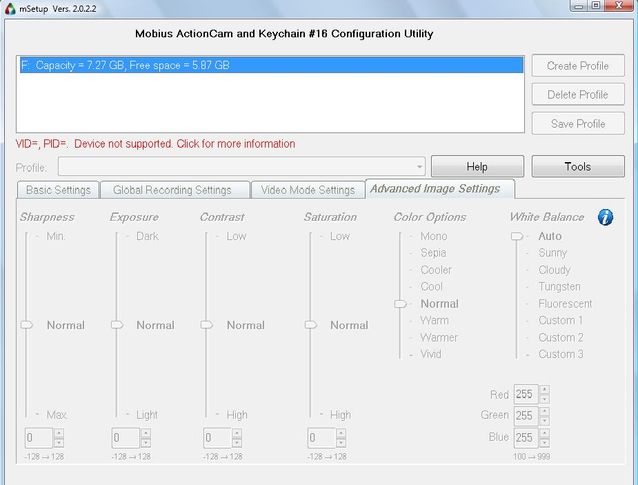
Task: Increase Exposure value with up spinner
Action: coord(146,433)
